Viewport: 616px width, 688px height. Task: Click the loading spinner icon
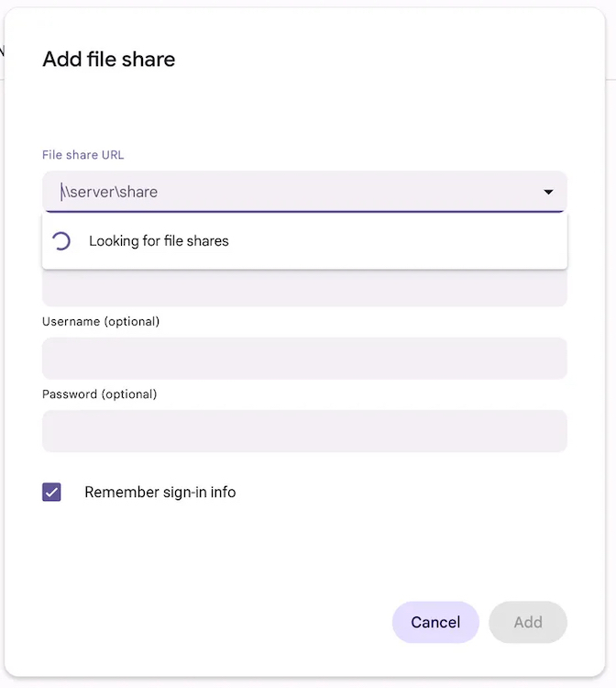pos(61,241)
